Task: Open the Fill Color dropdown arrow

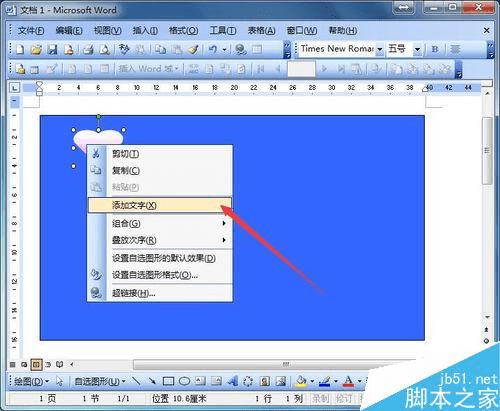Action: pos(312,381)
